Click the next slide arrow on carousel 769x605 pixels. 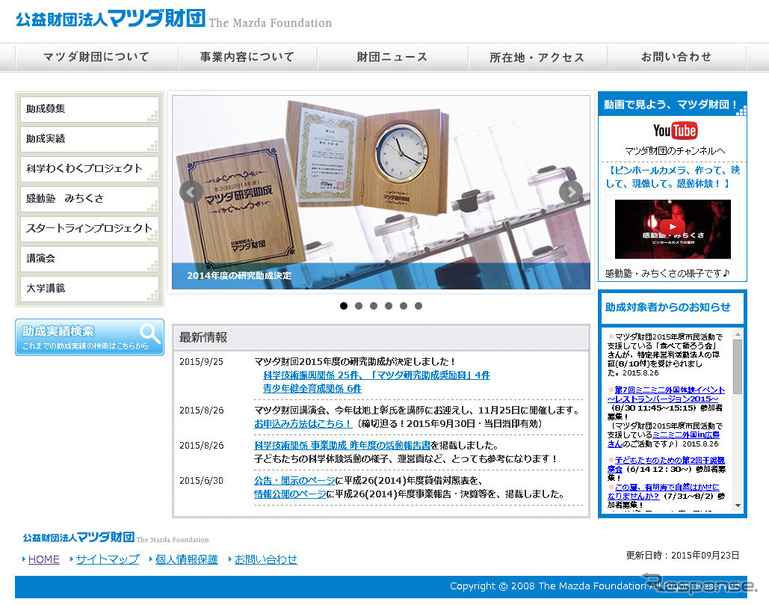(x=571, y=192)
